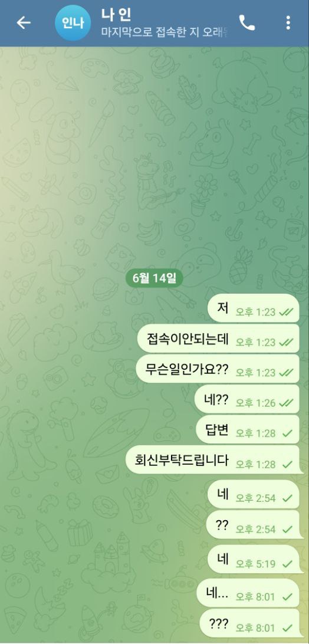The width and height of the screenshot is (309, 644).
Task: Select the '무슨일인가요??' message
Action: point(218,369)
